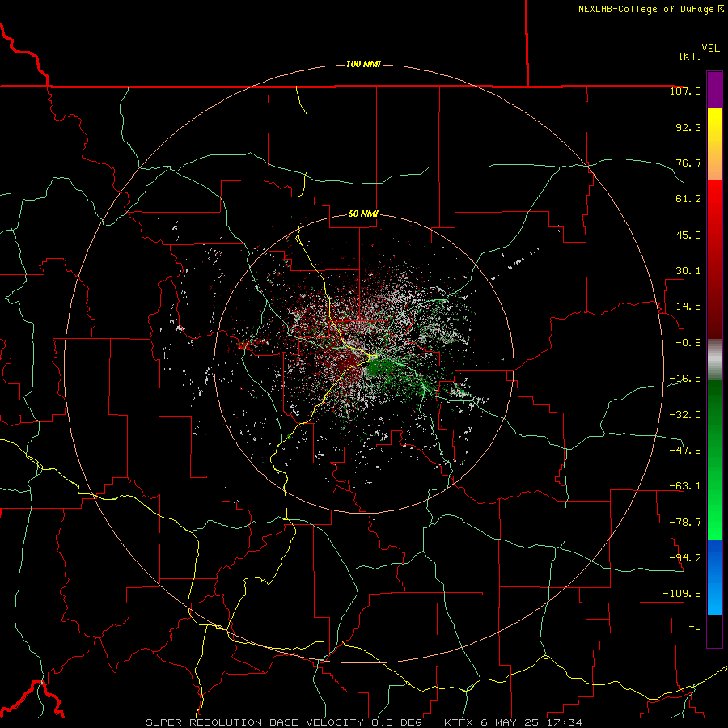
Task: Click the 61.2 velocity scale value
Action: [x=688, y=199]
